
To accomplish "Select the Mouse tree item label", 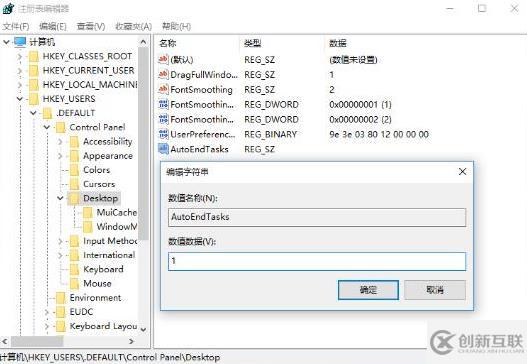I will [97, 283].
